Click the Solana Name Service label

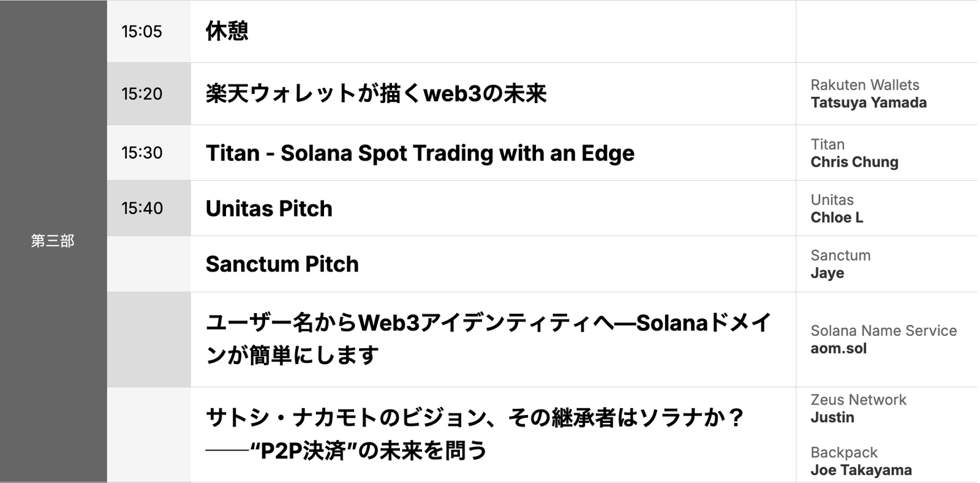[883, 331]
